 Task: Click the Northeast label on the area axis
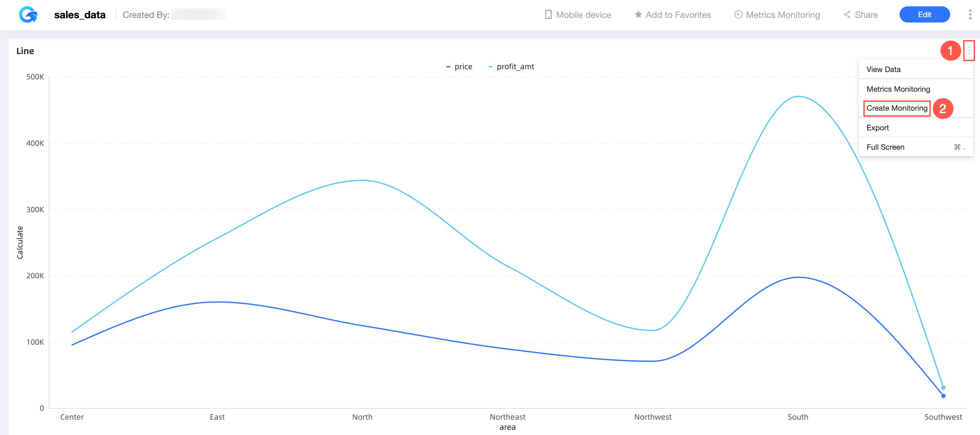(x=508, y=417)
